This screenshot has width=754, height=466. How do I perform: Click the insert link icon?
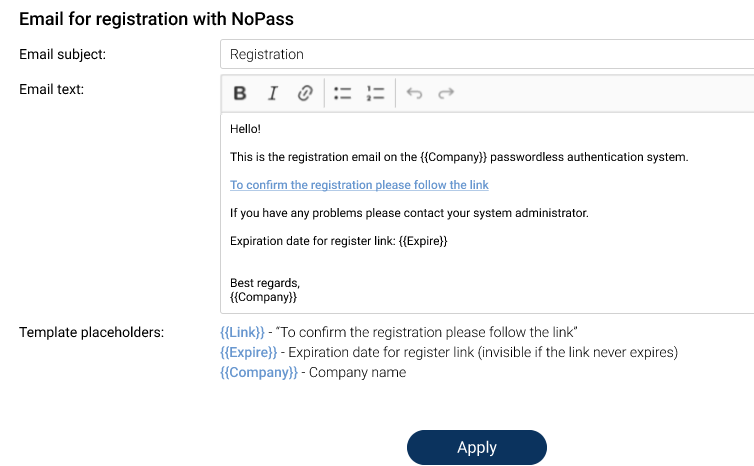click(305, 93)
